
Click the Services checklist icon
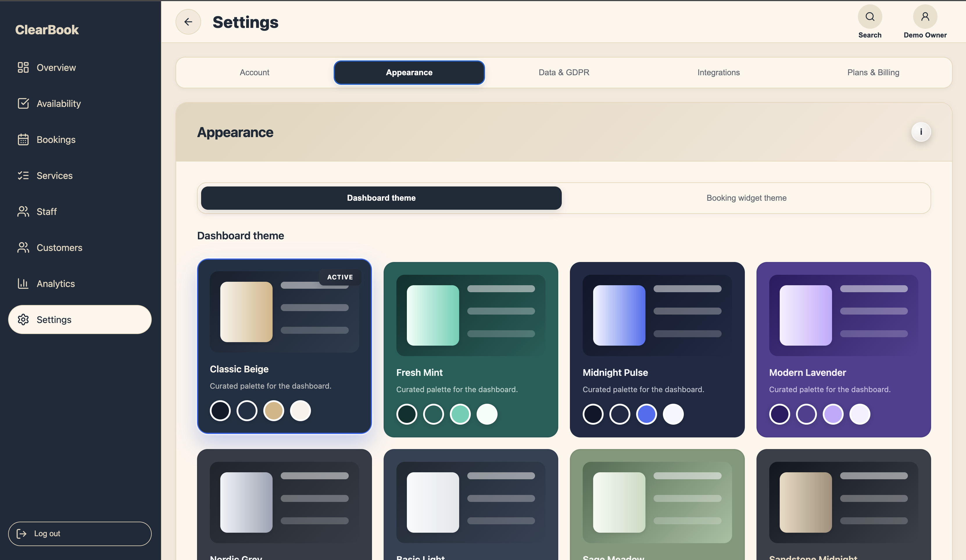pyautogui.click(x=23, y=175)
